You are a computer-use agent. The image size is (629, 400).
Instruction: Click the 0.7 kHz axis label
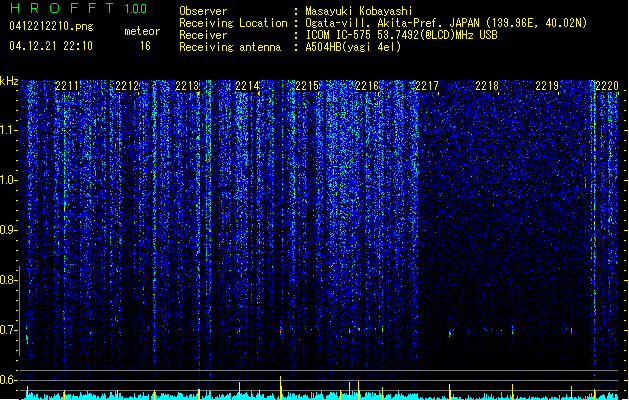(9, 330)
